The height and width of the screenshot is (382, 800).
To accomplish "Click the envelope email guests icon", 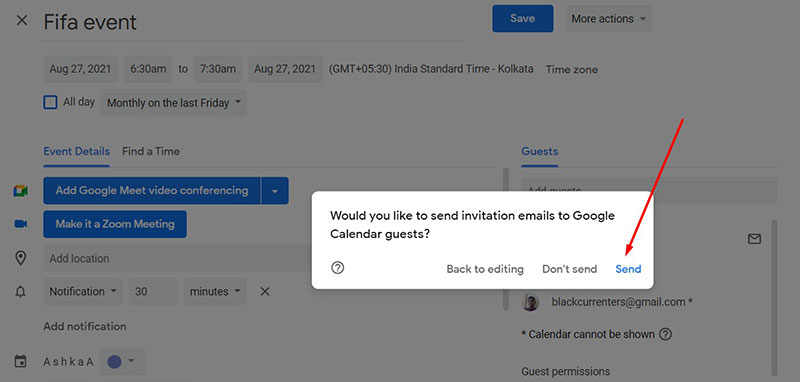I will click(x=755, y=239).
